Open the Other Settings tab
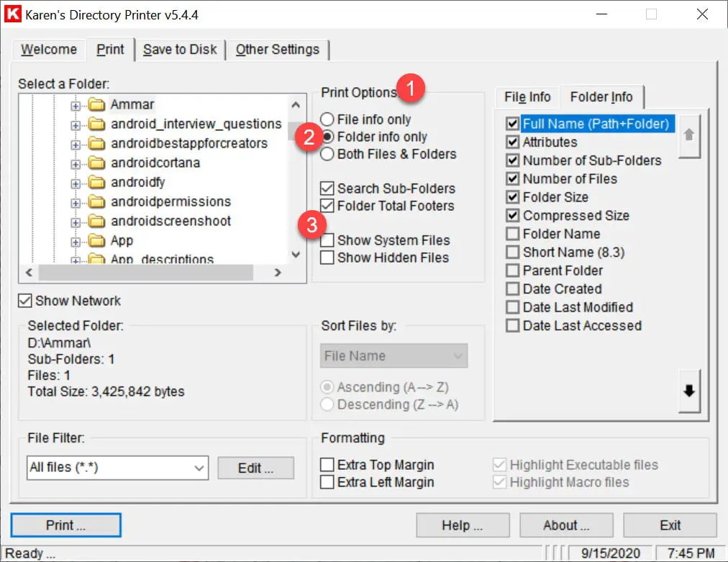Image resolution: width=728 pixels, height=562 pixels. point(277,50)
